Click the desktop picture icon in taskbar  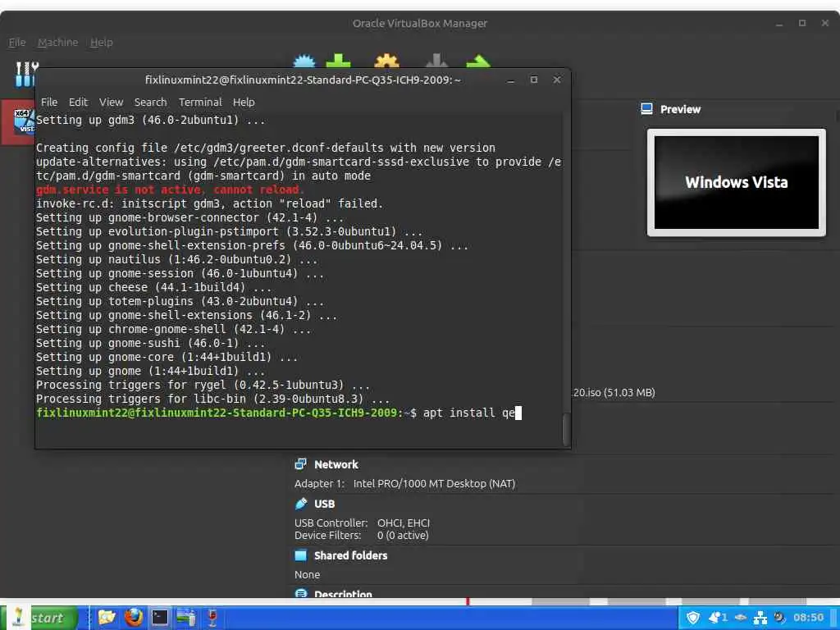coord(186,618)
